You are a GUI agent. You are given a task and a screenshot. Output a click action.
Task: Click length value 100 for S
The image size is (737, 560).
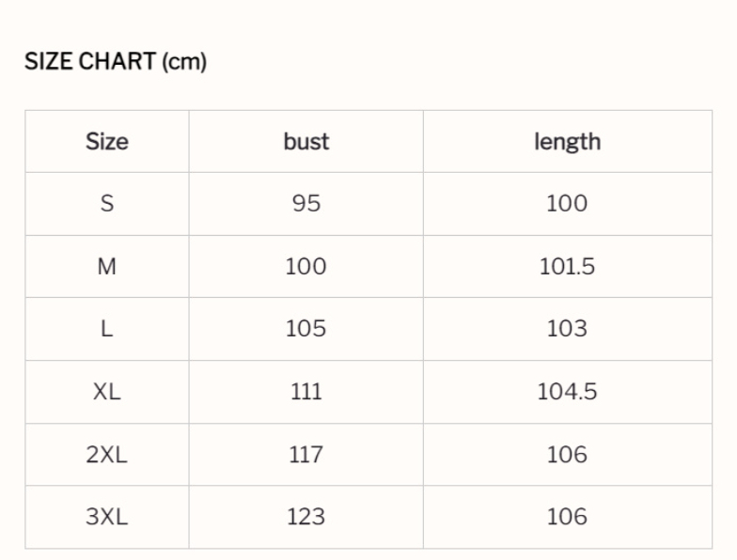pos(567,204)
